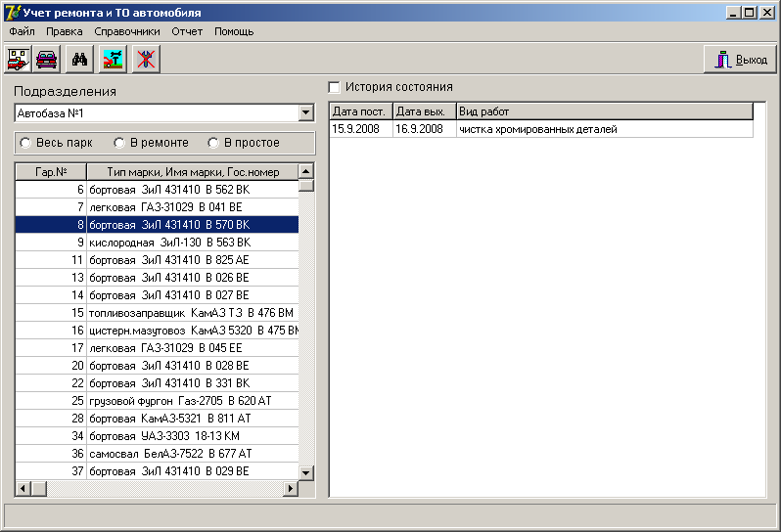This screenshot has height=532, width=781.
Task: Open search with the binoculars icon
Action: coord(79,60)
